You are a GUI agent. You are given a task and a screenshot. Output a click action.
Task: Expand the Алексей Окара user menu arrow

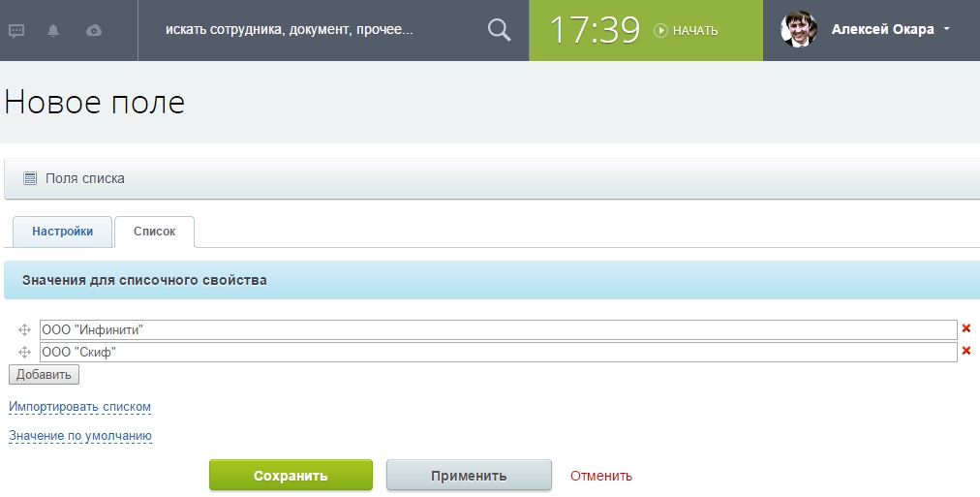pos(947,30)
